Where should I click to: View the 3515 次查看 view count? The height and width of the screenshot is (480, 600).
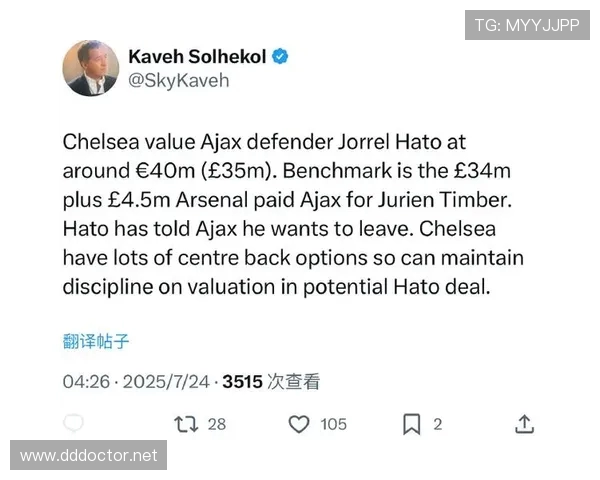tap(271, 381)
